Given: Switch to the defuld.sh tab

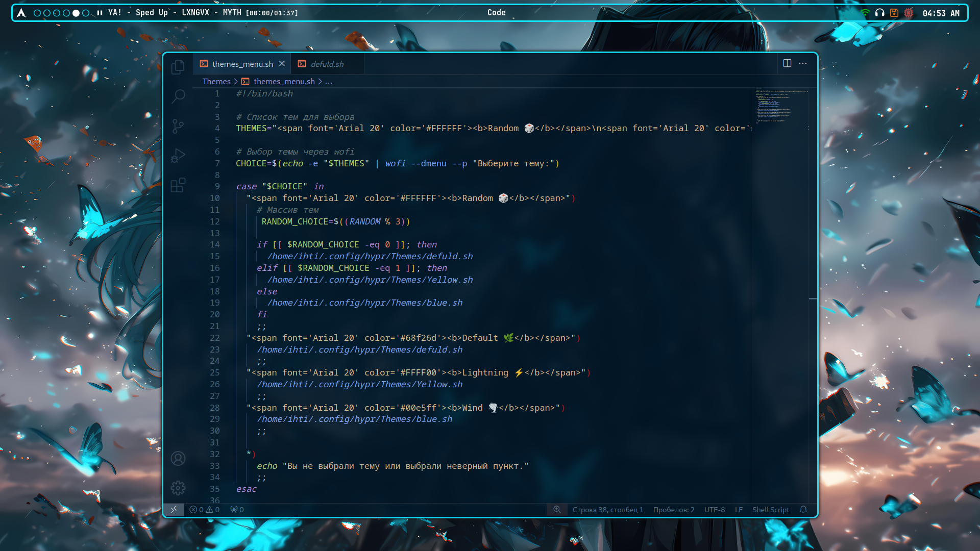Looking at the screenshot, I should click(x=327, y=64).
